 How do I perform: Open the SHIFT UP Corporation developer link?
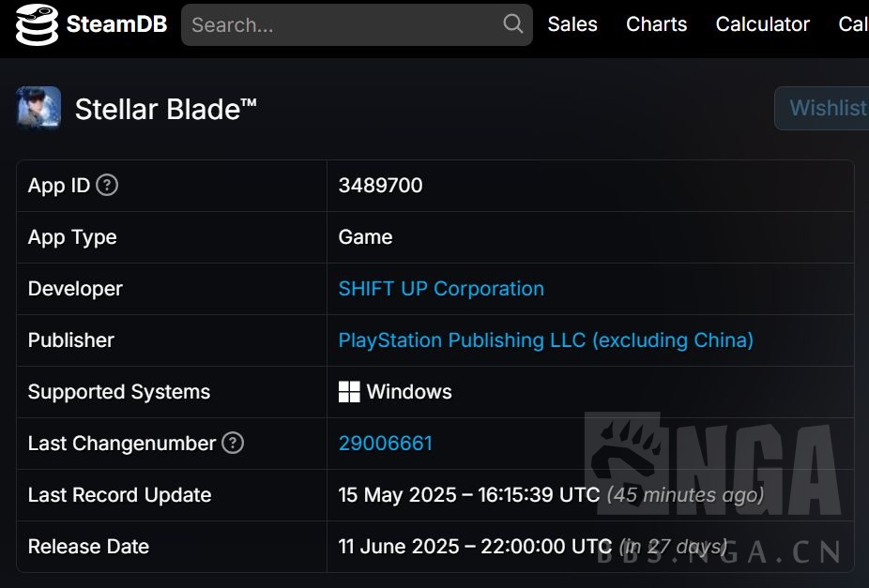(441, 289)
